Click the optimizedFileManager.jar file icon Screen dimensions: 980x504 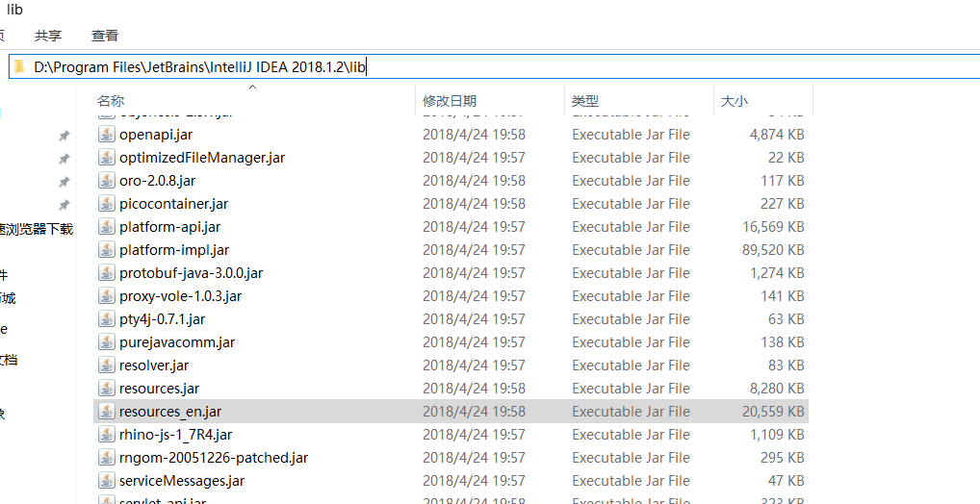click(x=107, y=158)
